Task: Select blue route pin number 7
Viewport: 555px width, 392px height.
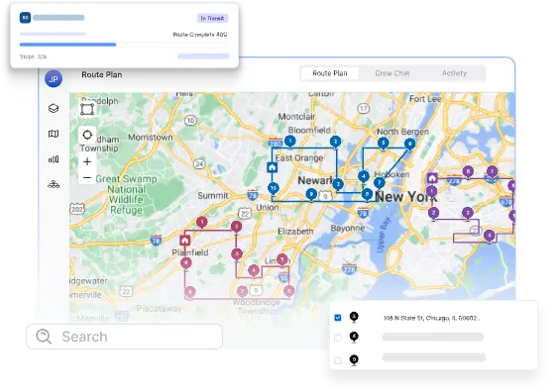Action: click(380, 183)
